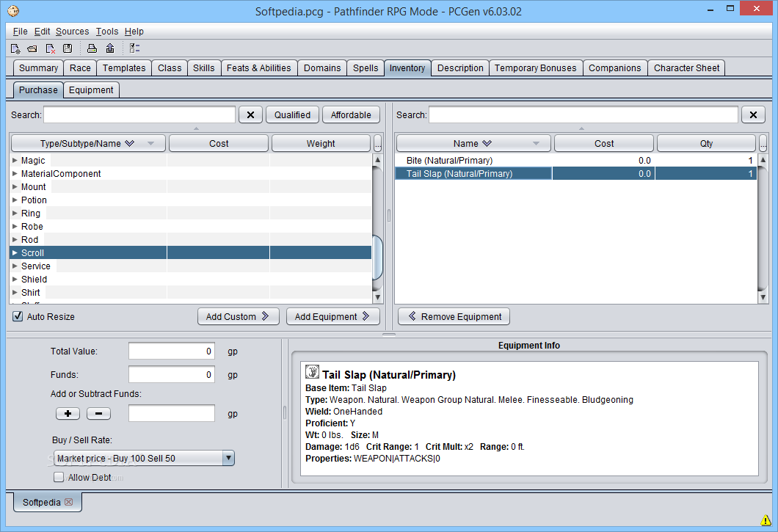Click the left Search input field
778x532 pixels.
(x=139, y=114)
